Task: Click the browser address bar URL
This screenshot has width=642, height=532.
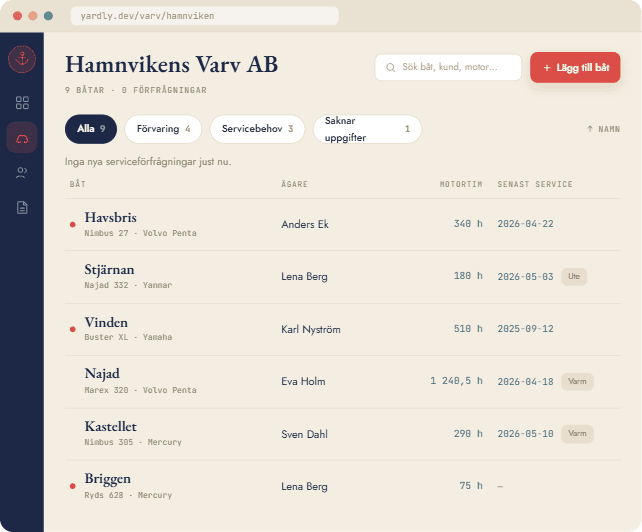Action: (x=147, y=16)
